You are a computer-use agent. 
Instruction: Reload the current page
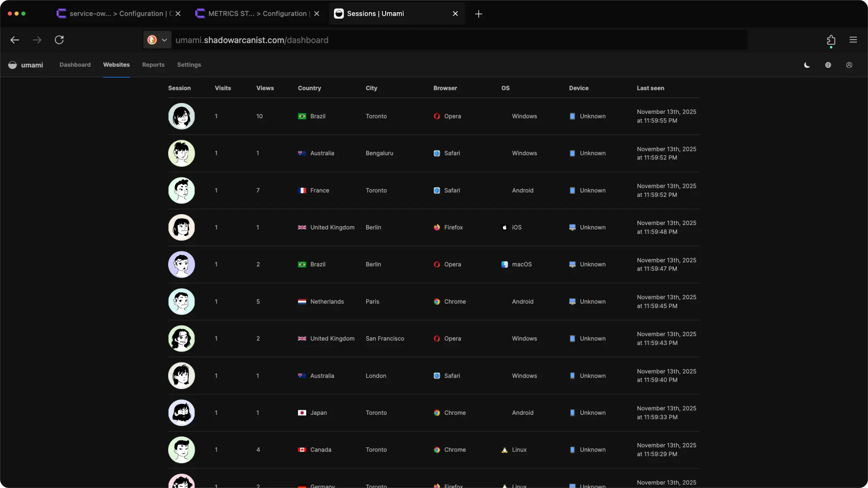(x=59, y=40)
